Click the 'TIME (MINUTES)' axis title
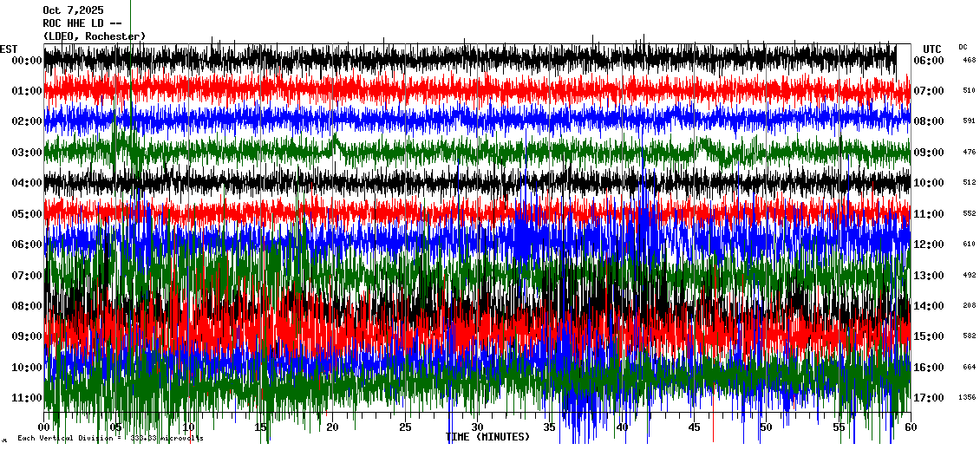980x450 pixels. (x=487, y=437)
